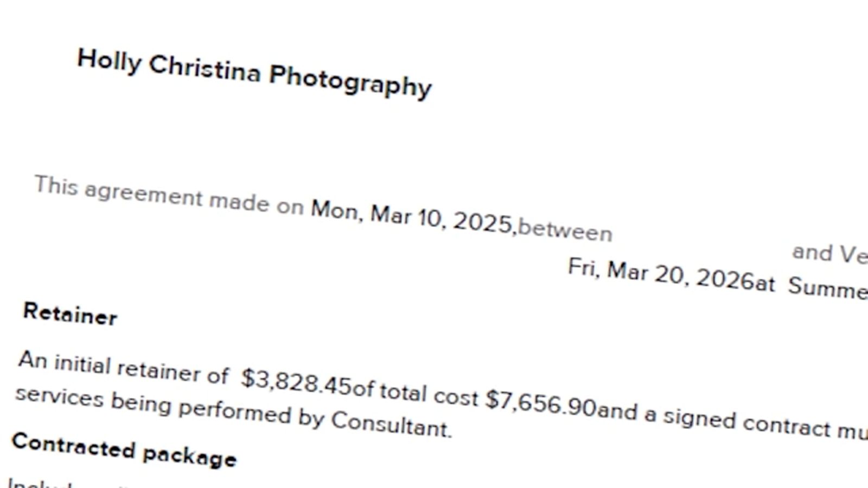Click the Holly Christina Photography title

pos(254,73)
